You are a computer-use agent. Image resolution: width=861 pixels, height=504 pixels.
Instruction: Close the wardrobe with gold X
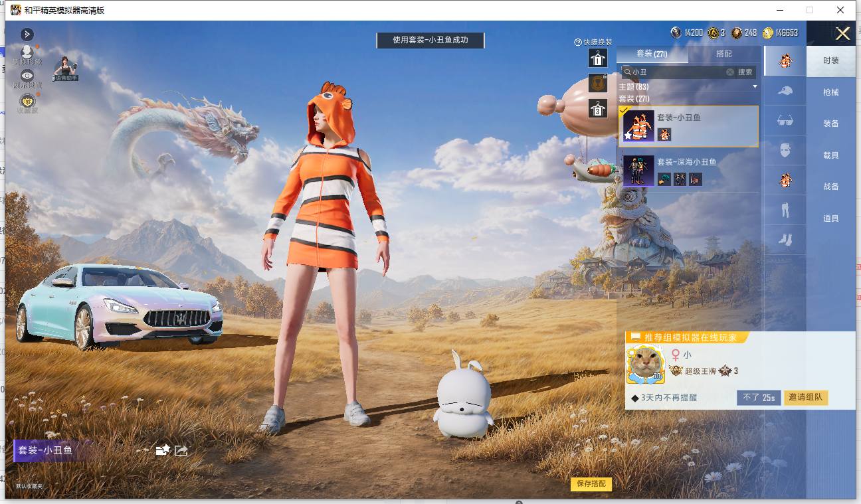[843, 34]
